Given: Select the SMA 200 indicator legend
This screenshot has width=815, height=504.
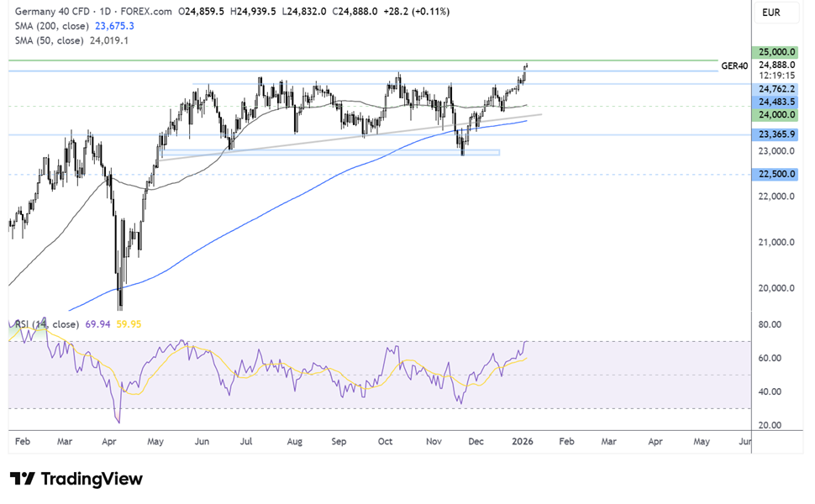Looking at the screenshot, I should click(x=49, y=26).
